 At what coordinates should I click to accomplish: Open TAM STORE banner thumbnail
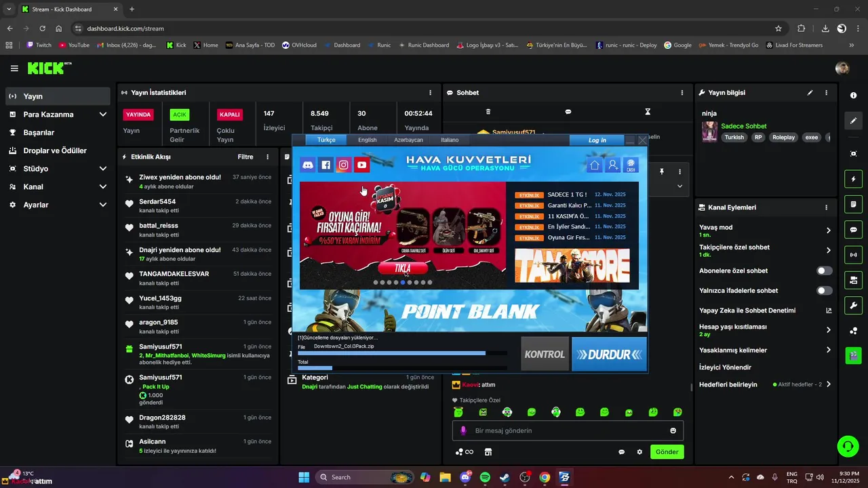coord(572,265)
